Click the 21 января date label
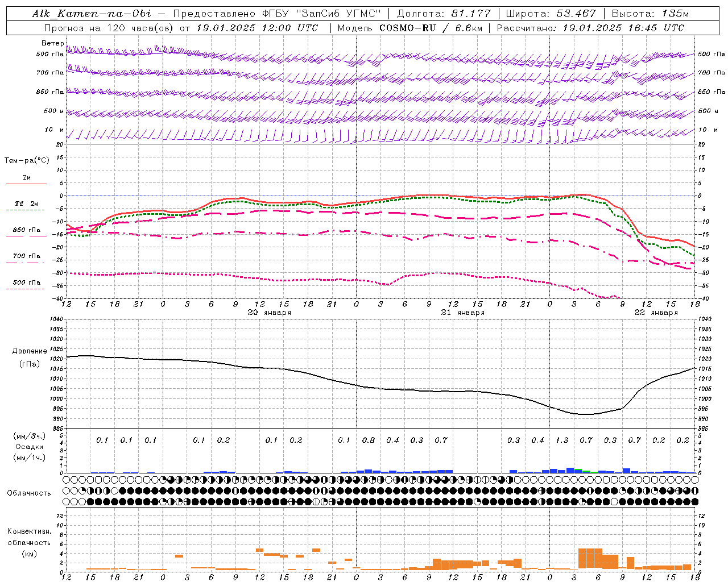Viewport: 728px width, 582px height. click(x=463, y=313)
